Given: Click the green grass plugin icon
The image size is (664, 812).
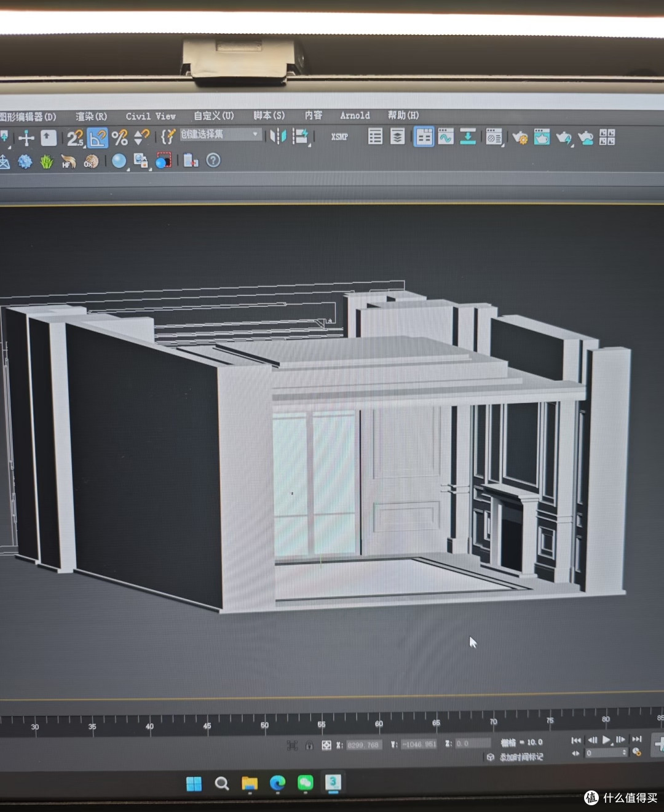Looking at the screenshot, I should tap(47, 162).
